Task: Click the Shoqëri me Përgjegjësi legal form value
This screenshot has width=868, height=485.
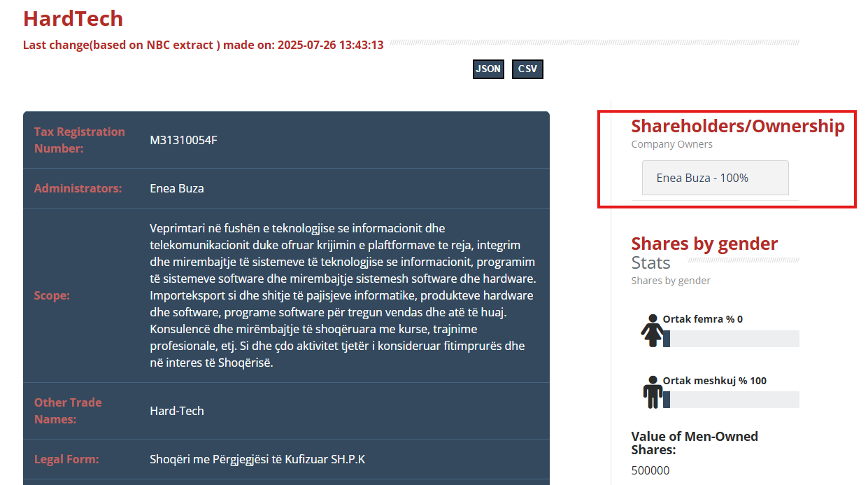Action: coord(257,460)
